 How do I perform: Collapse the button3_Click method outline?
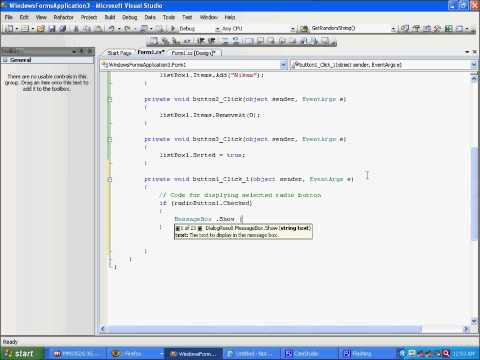click(110, 139)
